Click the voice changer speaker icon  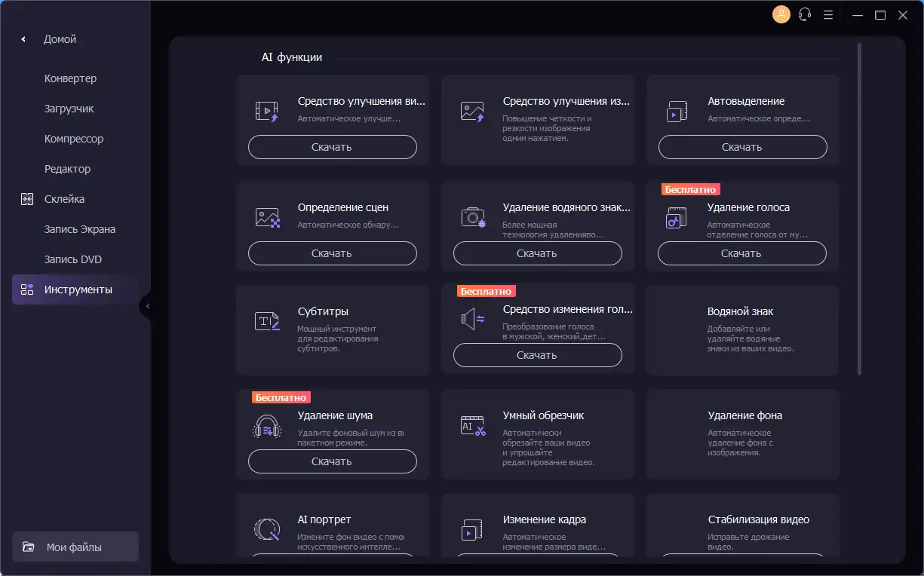[472, 320]
